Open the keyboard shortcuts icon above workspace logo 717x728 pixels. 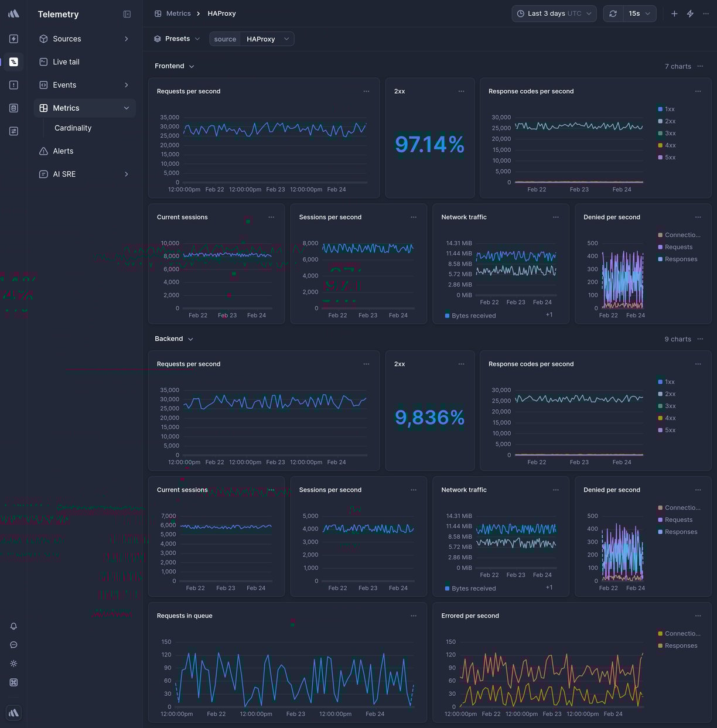click(x=13, y=682)
